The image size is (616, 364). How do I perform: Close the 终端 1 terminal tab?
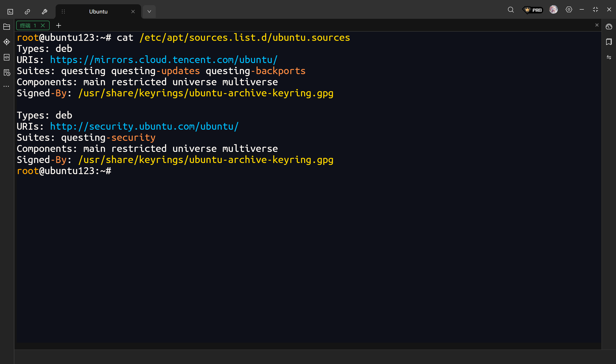(x=43, y=25)
